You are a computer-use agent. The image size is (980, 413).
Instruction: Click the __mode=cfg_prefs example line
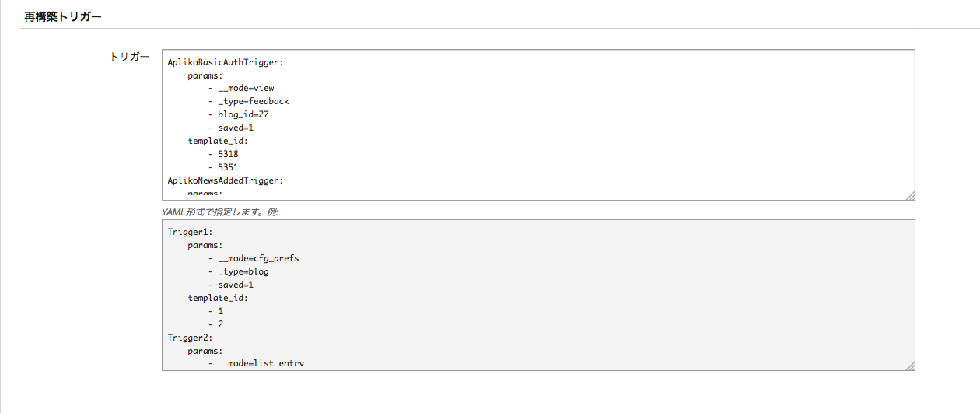258,258
